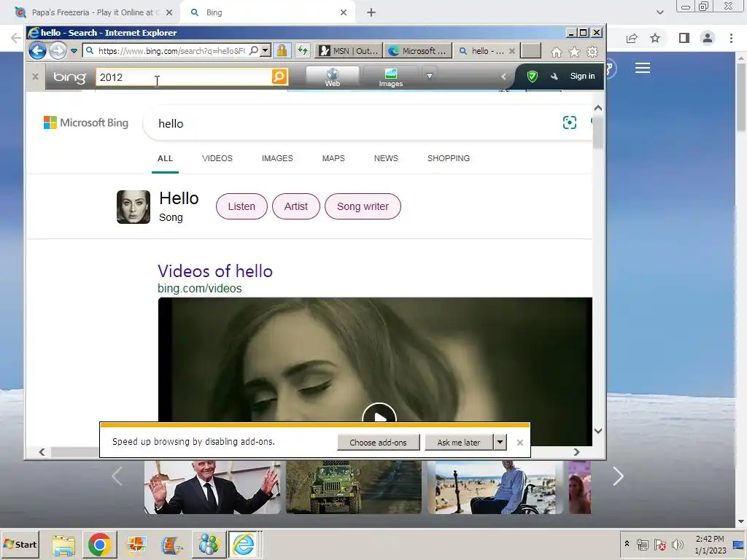Viewport: 747px width, 560px height.
Task: Click Sign in on Bing toolbar
Action: [582, 76]
